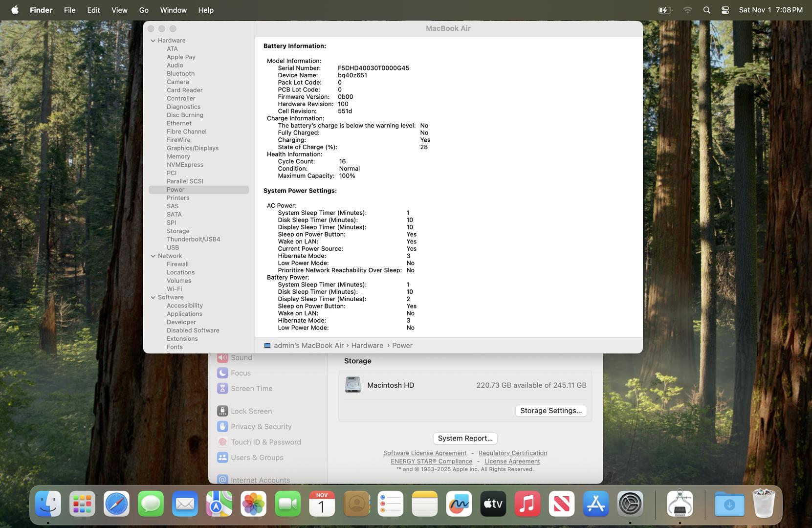This screenshot has width=812, height=528.
Task: Click the battery charging status icon
Action: pyautogui.click(x=665, y=10)
